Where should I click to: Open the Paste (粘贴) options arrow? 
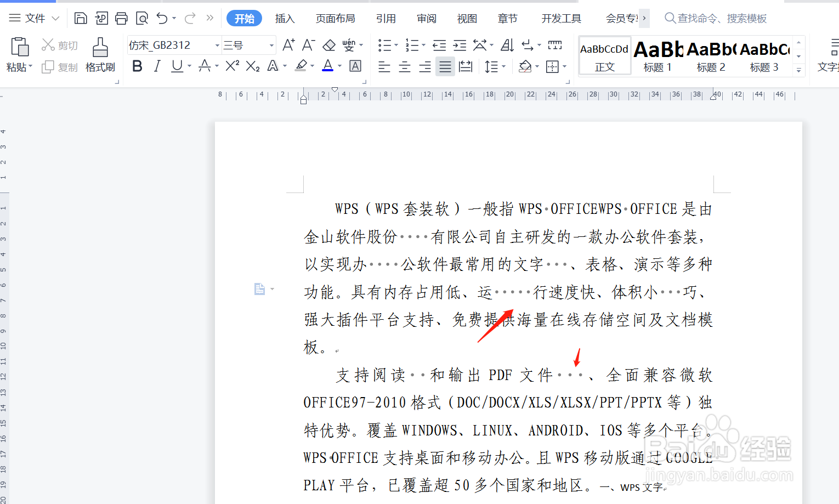click(x=30, y=67)
